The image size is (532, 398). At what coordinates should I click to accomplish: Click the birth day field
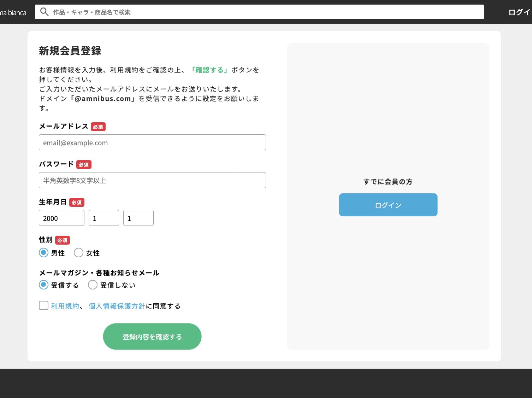[x=138, y=218]
